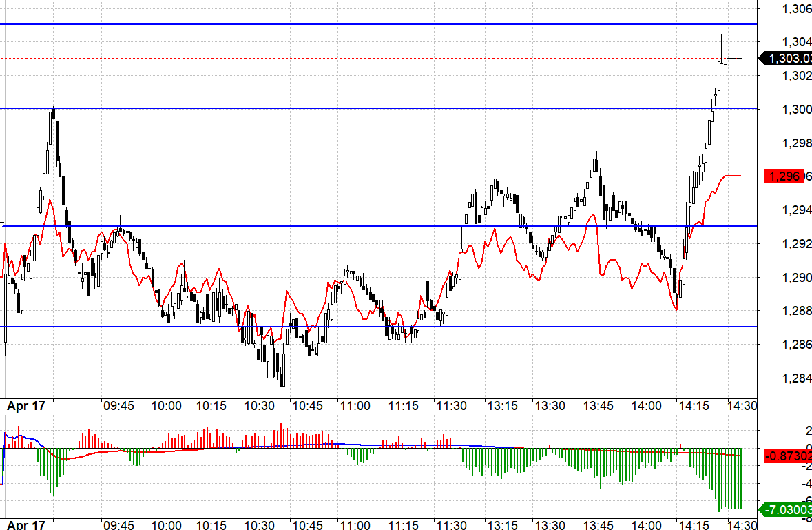The height and width of the screenshot is (530, 812).
Task: Click Apr 17 date label on price chart axis
Action: coord(25,406)
